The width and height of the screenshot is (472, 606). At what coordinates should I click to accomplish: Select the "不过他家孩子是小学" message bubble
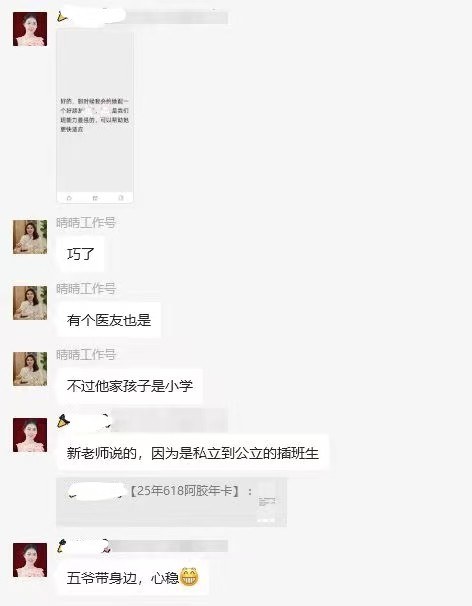130,386
